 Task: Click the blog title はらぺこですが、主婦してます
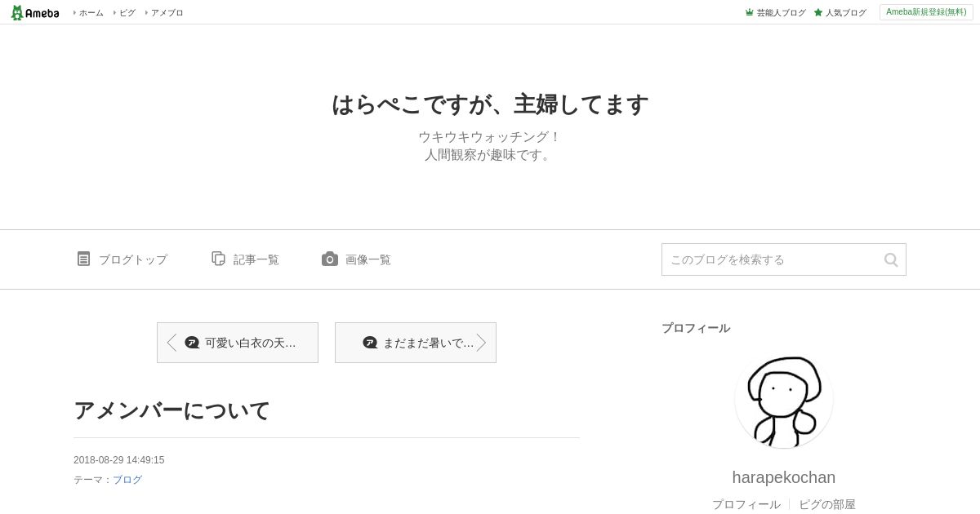(x=490, y=104)
